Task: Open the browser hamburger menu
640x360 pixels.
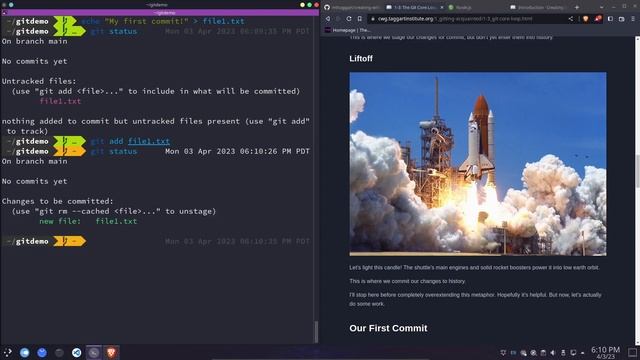Action: (633, 19)
